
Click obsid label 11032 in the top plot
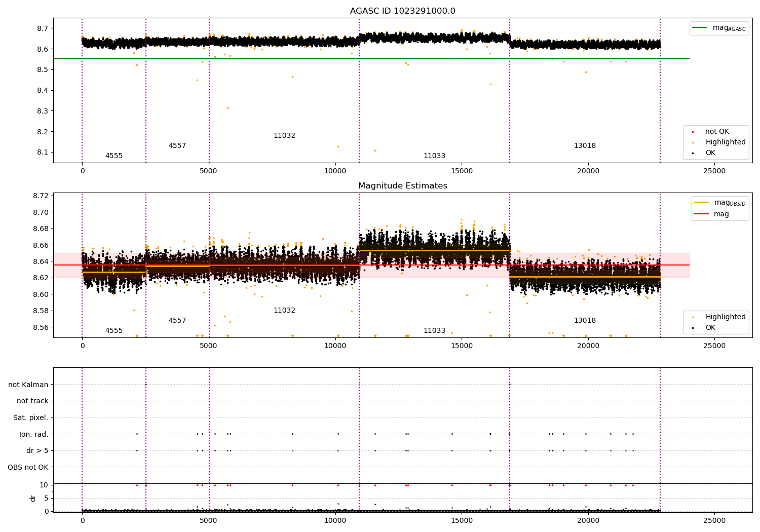[x=284, y=136]
